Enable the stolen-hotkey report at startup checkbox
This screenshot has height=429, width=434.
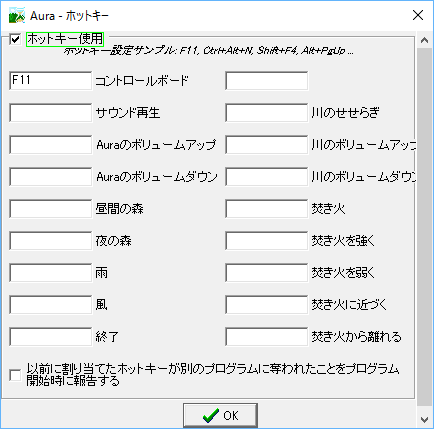coord(15,375)
